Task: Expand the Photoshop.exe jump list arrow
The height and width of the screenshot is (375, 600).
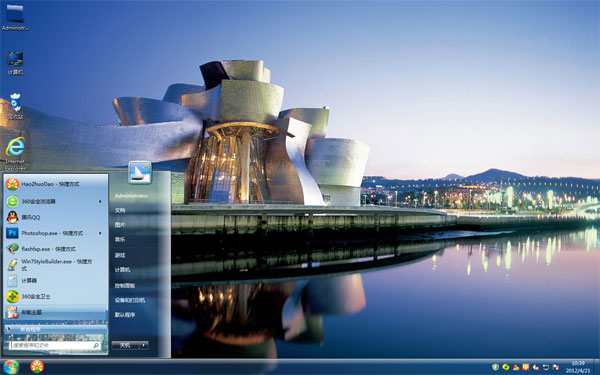Action: pos(100,233)
